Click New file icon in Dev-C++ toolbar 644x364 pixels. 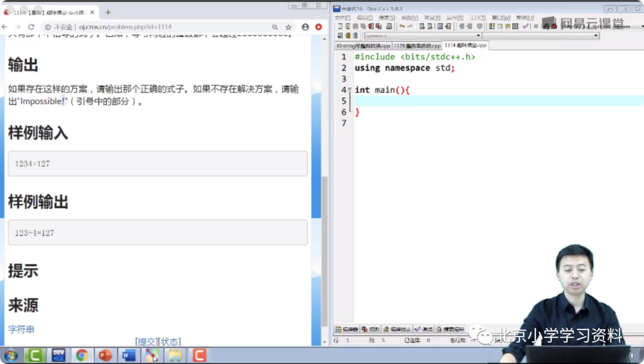(x=340, y=26)
